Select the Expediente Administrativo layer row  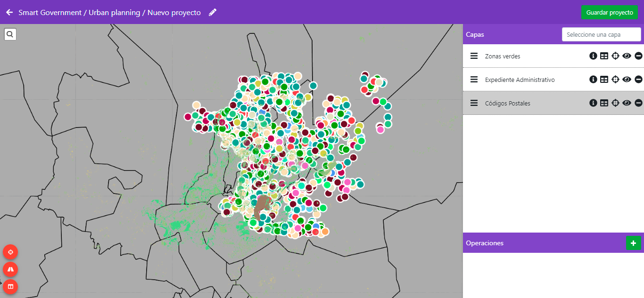520,80
